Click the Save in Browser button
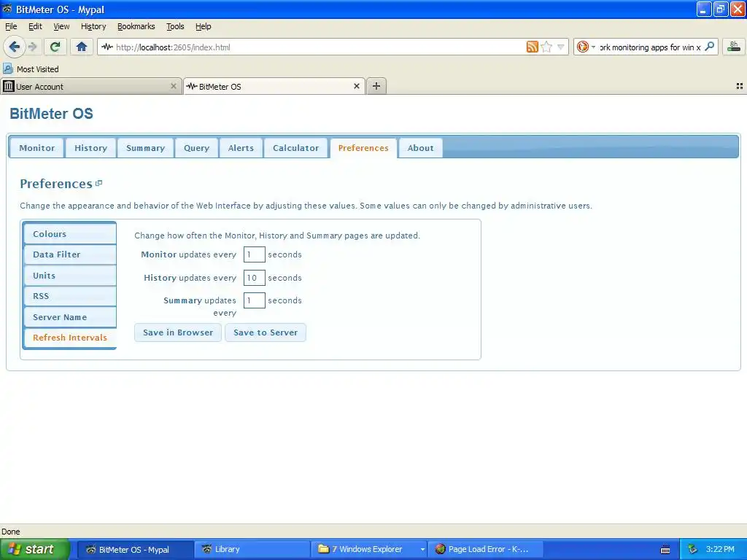The image size is (747, 560). 178,332
